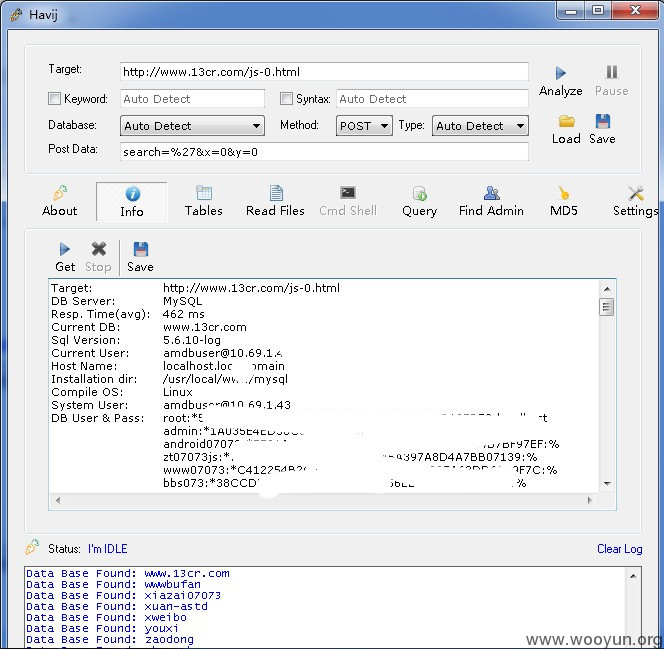The width and height of the screenshot is (664, 649).
Task: Click 'Data Base Found: xweibo' log line
Action: point(106,617)
